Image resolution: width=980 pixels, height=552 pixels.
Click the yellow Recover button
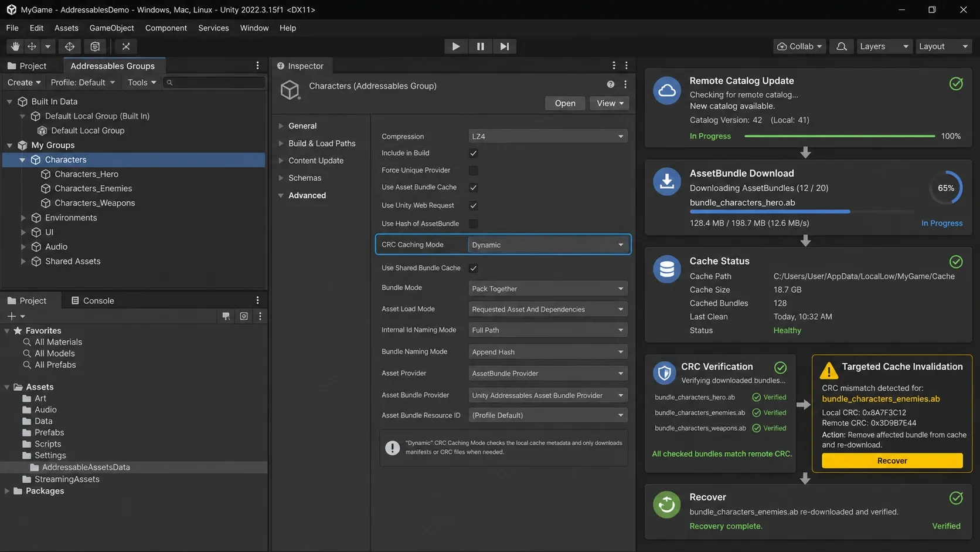[x=892, y=460]
